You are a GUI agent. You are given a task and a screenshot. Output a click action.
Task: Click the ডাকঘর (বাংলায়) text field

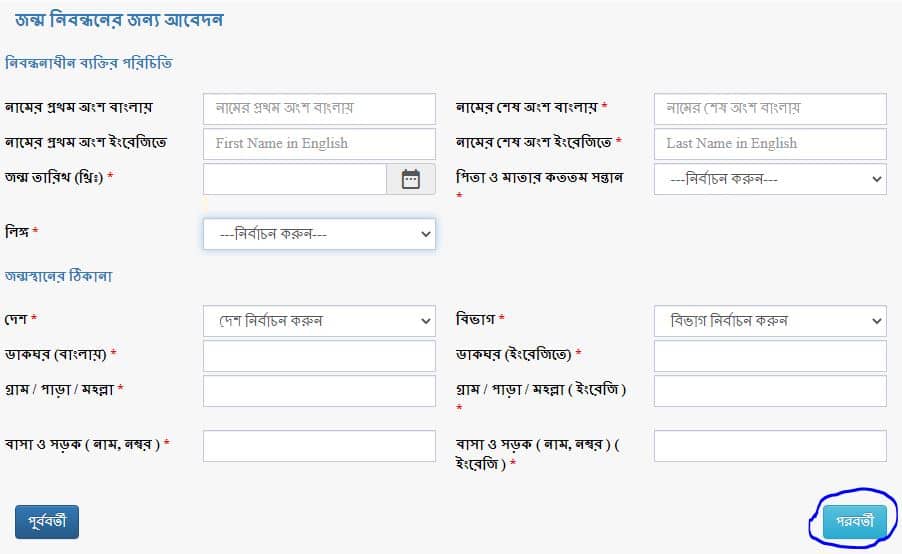coord(319,356)
